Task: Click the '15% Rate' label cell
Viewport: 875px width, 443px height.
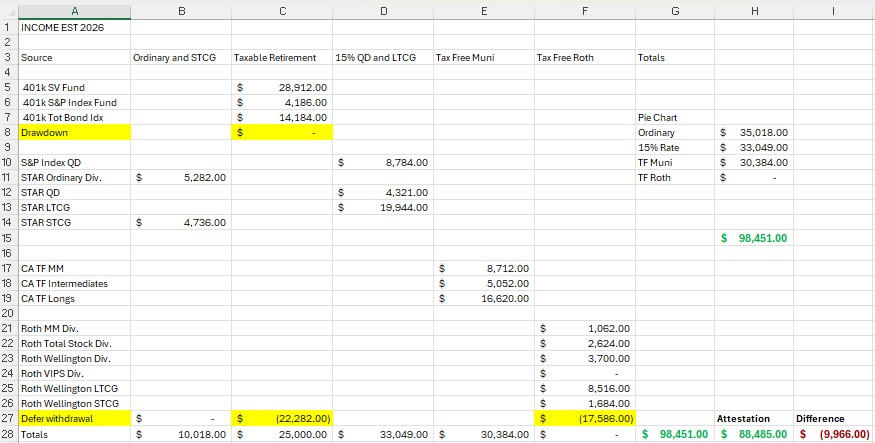Action: pyautogui.click(x=675, y=148)
